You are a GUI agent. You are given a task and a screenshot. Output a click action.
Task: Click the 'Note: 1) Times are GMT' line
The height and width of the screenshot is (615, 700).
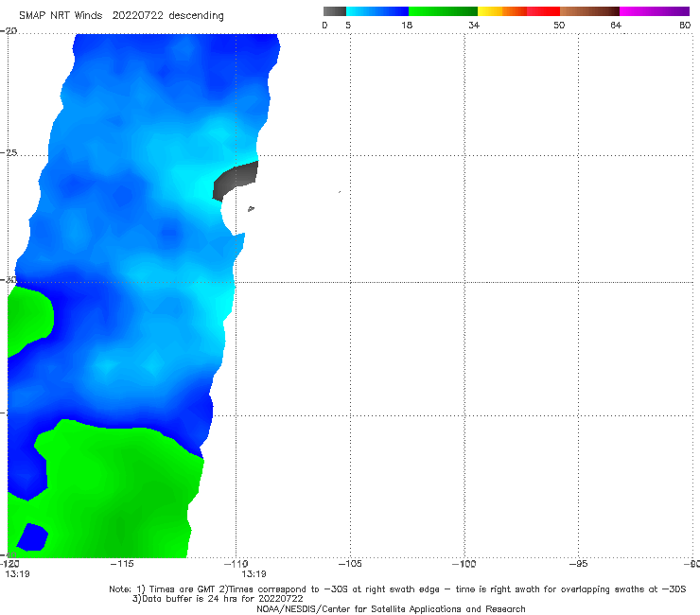pyautogui.click(x=397, y=589)
